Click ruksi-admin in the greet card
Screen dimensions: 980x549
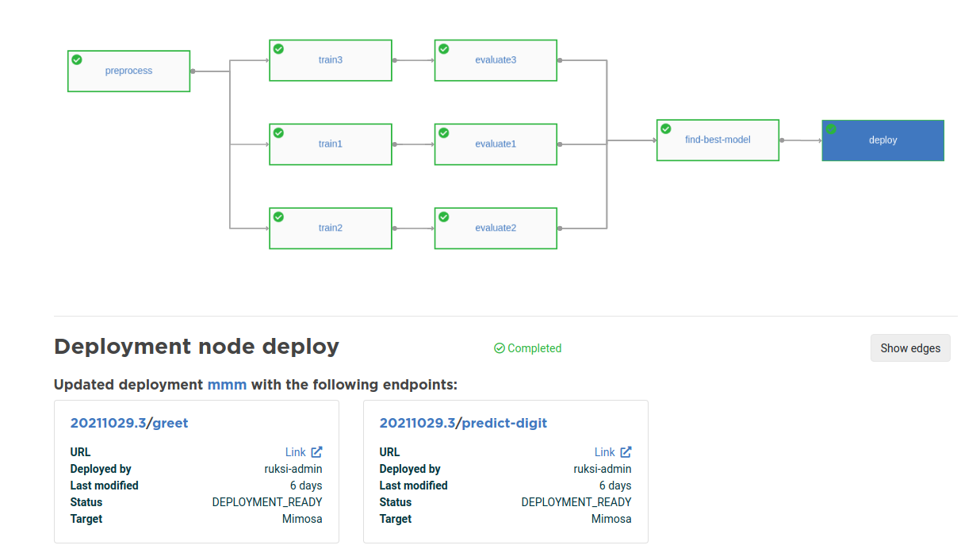[x=293, y=469]
